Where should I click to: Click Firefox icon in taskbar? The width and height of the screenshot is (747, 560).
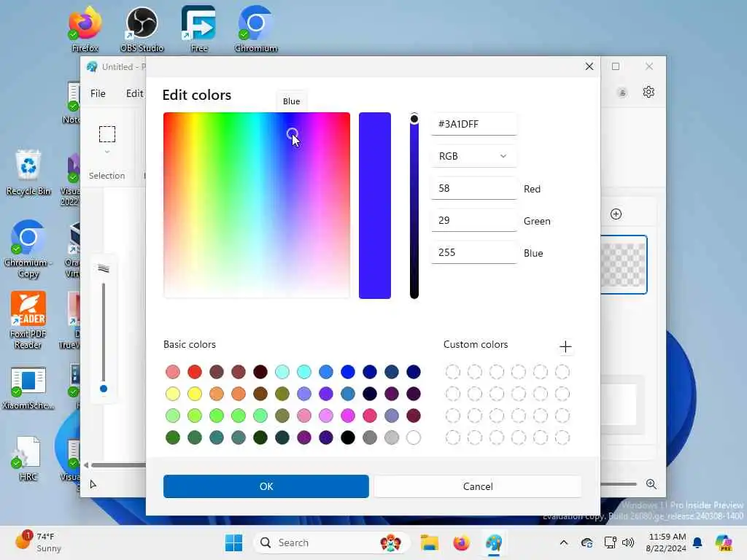click(461, 542)
